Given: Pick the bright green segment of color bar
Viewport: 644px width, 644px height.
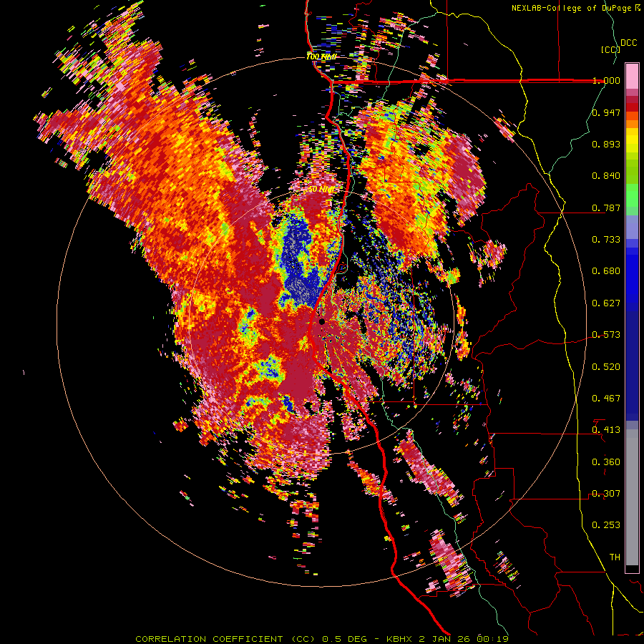Looking at the screenshot, I should pyautogui.click(x=632, y=195).
